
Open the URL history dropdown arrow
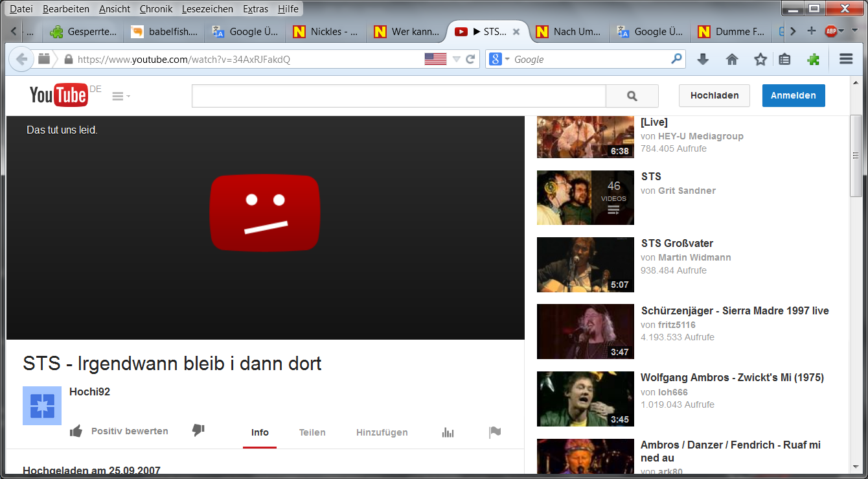[x=456, y=60]
